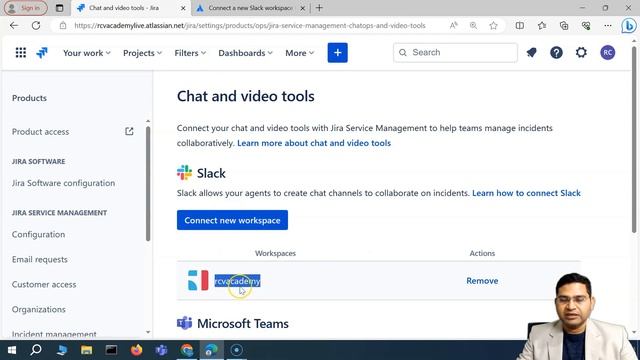Reload the current page
Screen dimensions: 640x360
coord(36,25)
